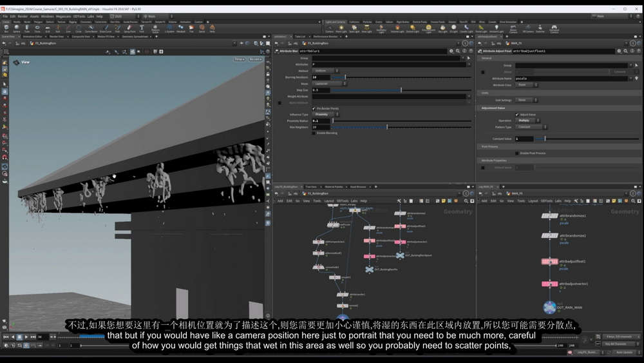The width and height of the screenshot is (644, 363).
Task: Adjust the Constant Value slider
Action: (587, 139)
